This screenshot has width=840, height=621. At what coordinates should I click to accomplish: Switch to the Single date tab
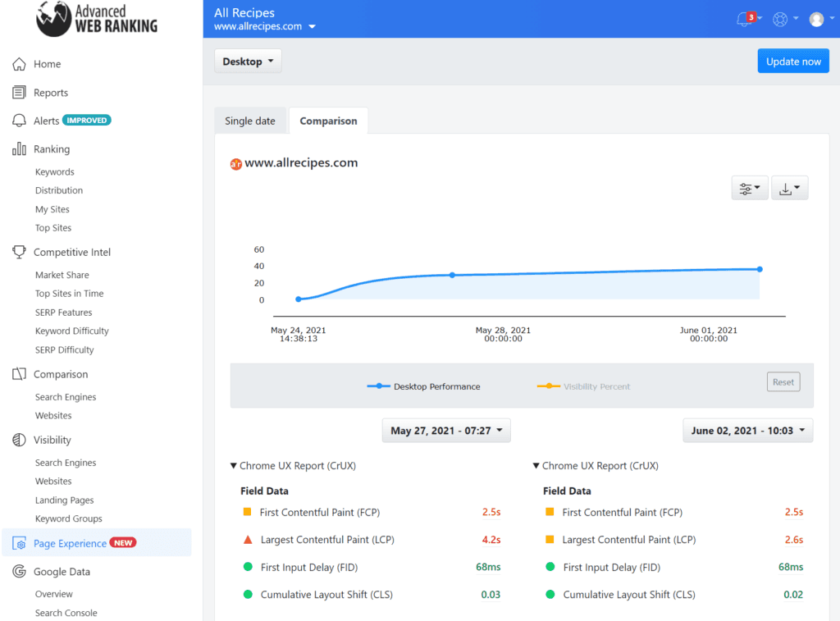click(x=250, y=121)
